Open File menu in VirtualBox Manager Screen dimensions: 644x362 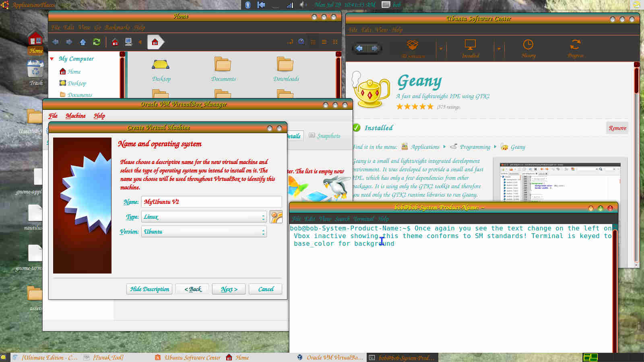53,116
